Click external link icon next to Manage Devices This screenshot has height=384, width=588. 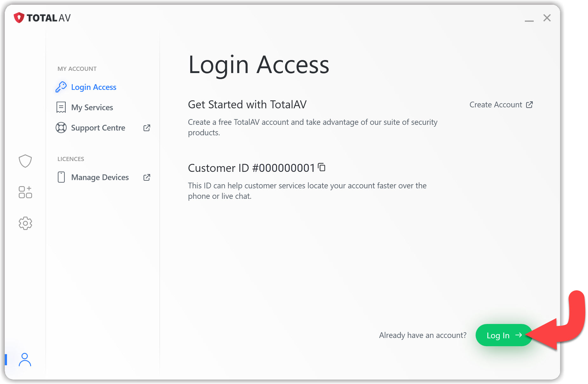(147, 177)
